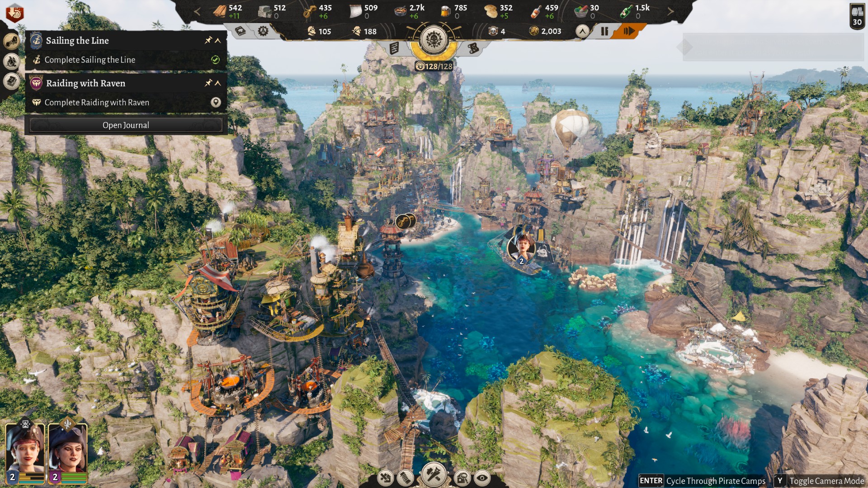This screenshot has height=488, width=868.
Task: Click the 128/128 reputation counter
Action: click(x=434, y=66)
